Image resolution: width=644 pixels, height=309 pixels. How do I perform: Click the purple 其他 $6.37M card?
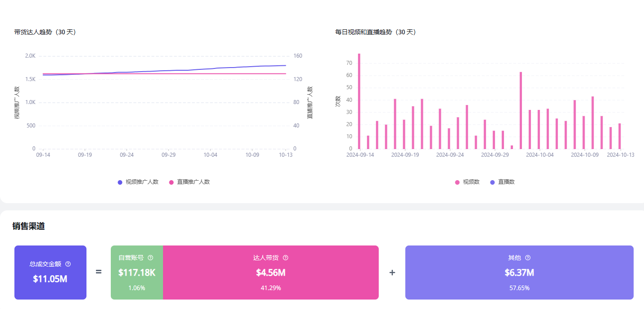click(x=519, y=273)
